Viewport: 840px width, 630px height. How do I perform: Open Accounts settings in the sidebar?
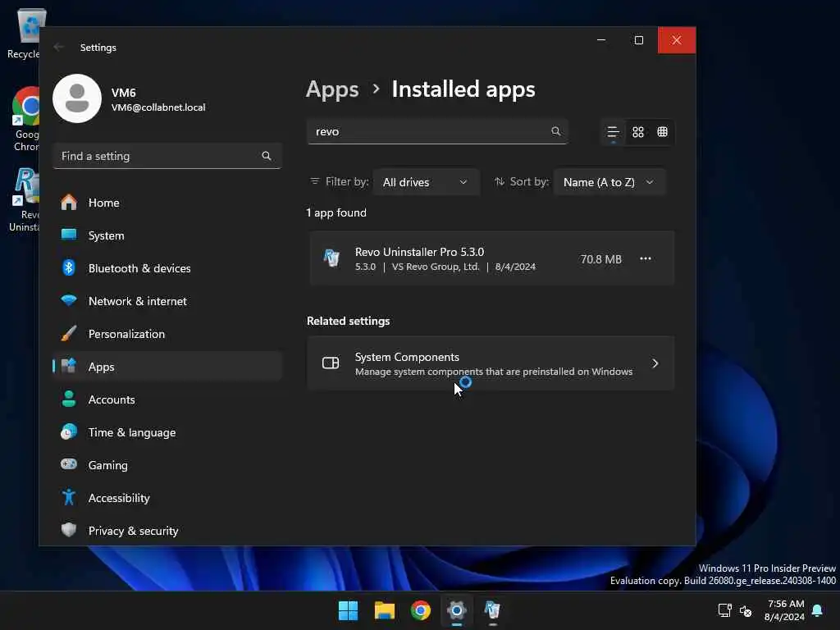pos(167,399)
